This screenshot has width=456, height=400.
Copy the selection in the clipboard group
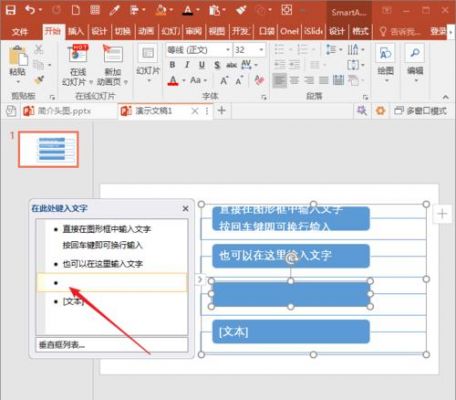point(39,65)
